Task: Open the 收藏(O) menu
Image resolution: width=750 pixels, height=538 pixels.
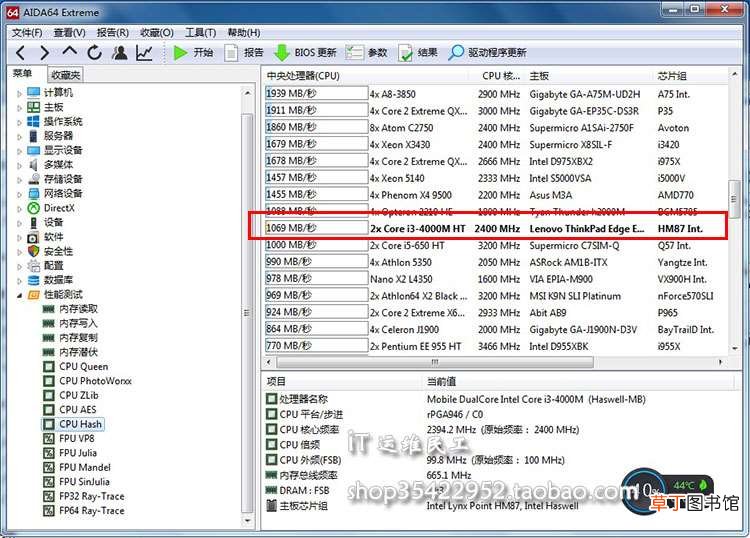Action: coord(157,33)
